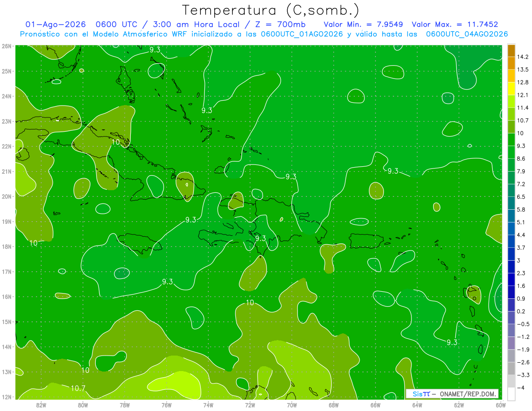The width and height of the screenshot is (532, 411).
Task: Click the '12.1' colorbar label
Action: (x=523, y=95)
